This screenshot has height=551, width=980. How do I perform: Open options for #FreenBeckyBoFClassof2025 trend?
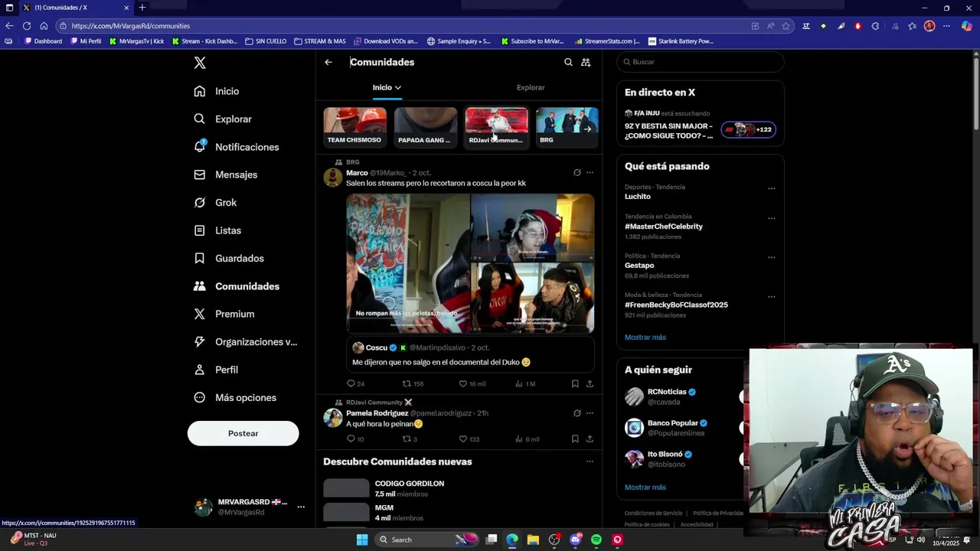click(x=771, y=296)
